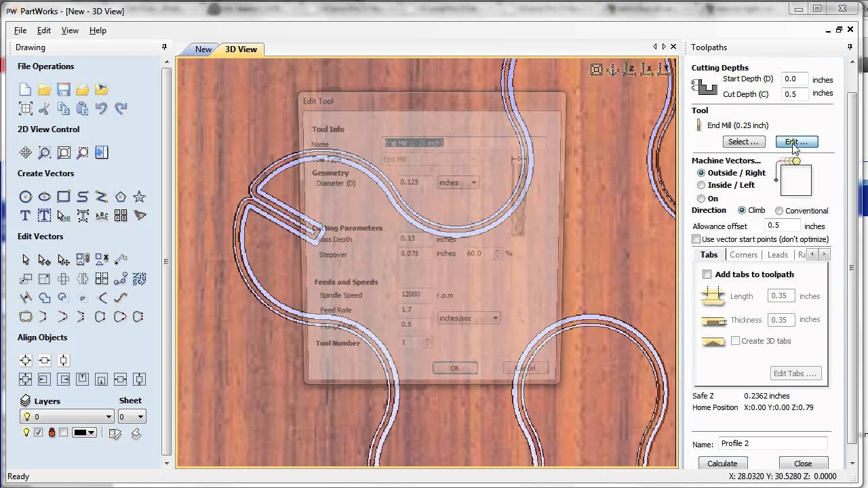
Task: Click the Layers stack icon
Action: (x=25, y=401)
